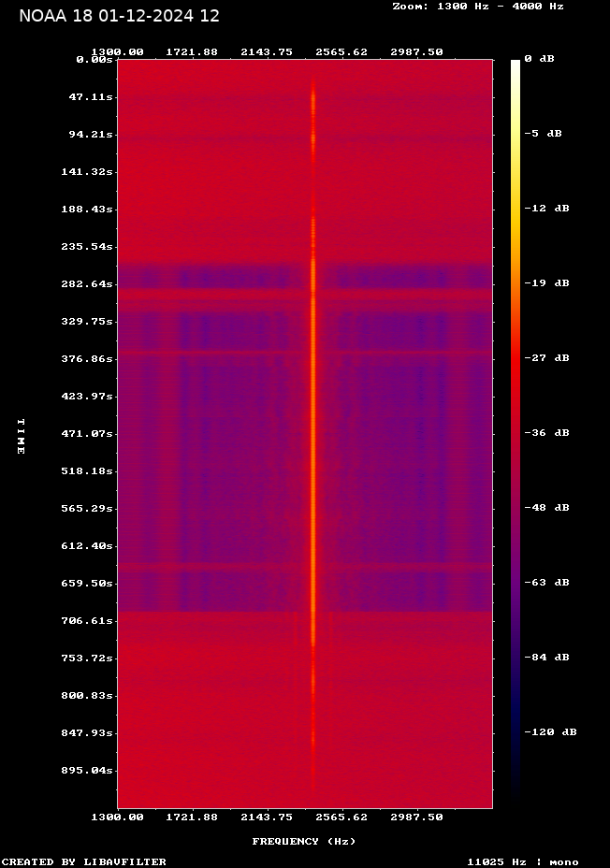The image size is (610, 868).
Task: Select the 0.00s time marker
Action: pyautogui.click(x=94, y=59)
